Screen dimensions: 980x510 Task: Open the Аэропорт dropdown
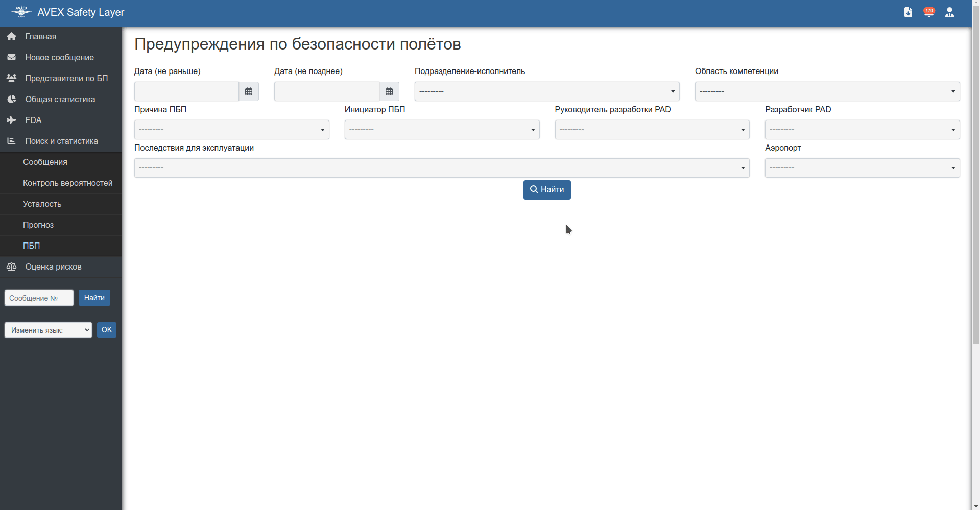pyautogui.click(x=862, y=167)
